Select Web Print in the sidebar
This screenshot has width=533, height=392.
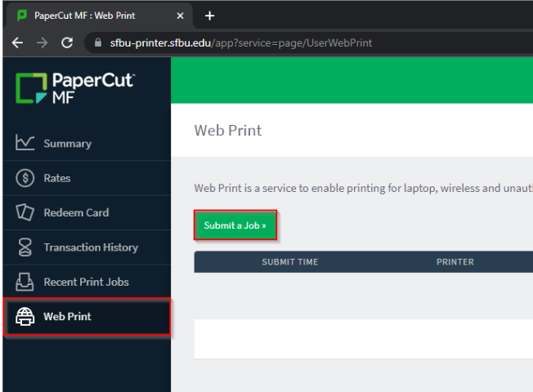click(87, 317)
